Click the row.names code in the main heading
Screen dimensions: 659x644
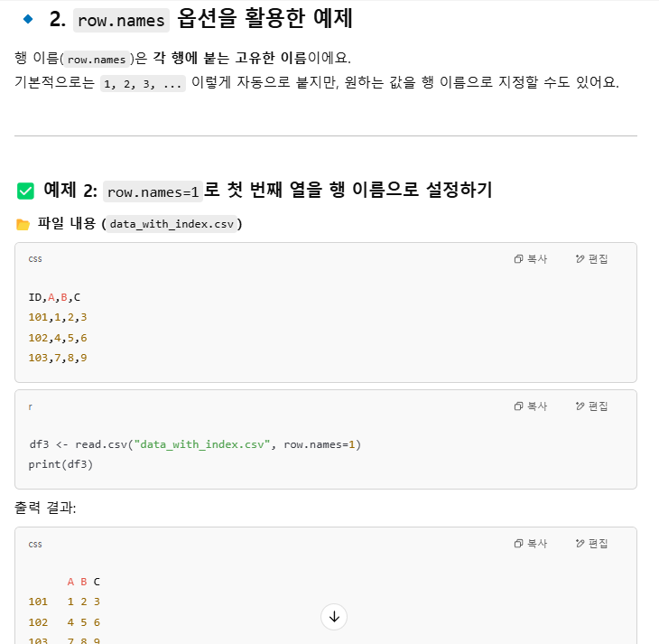[121, 20]
